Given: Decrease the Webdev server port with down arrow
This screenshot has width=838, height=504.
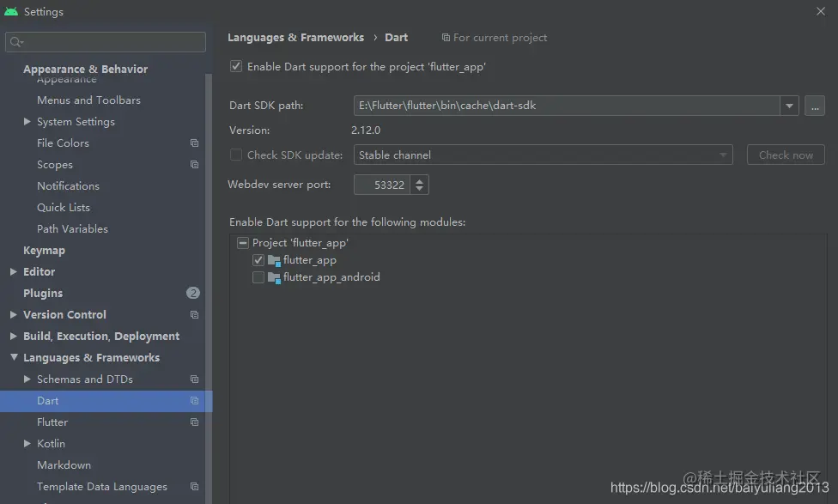Looking at the screenshot, I should coord(420,189).
